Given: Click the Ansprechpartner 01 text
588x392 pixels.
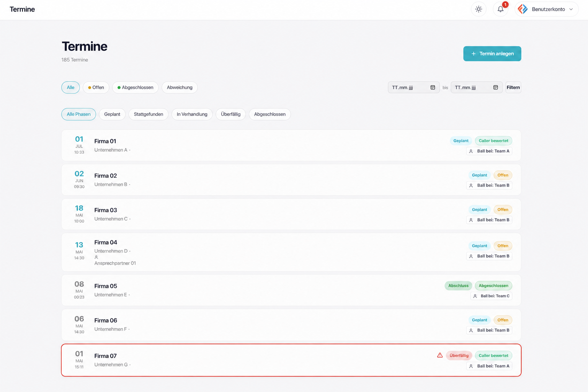Looking at the screenshot, I should [x=115, y=263].
